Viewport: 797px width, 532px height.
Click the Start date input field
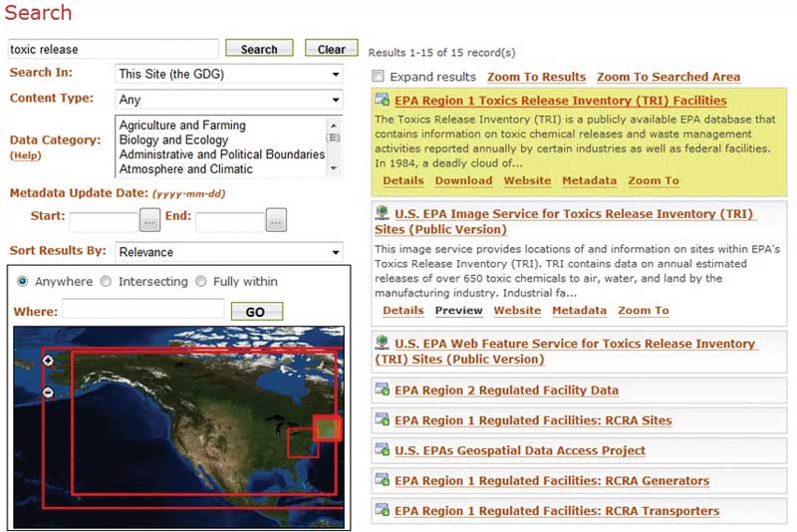(x=105, y=222)
